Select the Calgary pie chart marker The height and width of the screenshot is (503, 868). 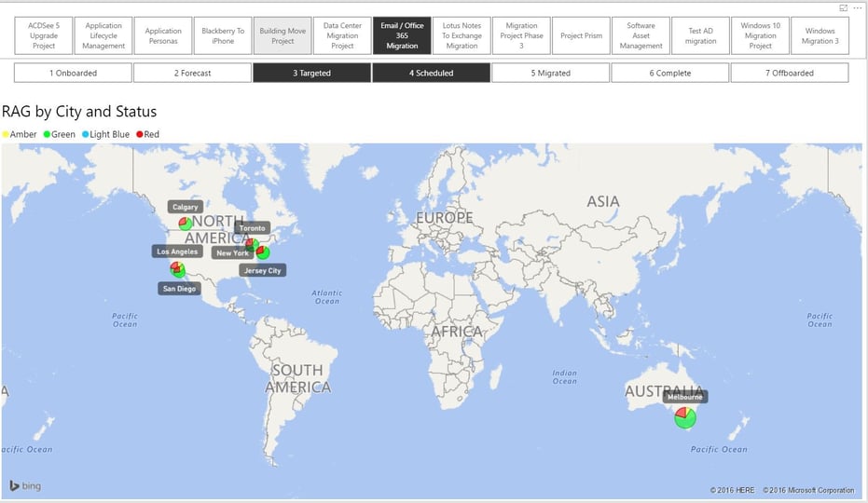pyautogui.click(x=186, y=224)
